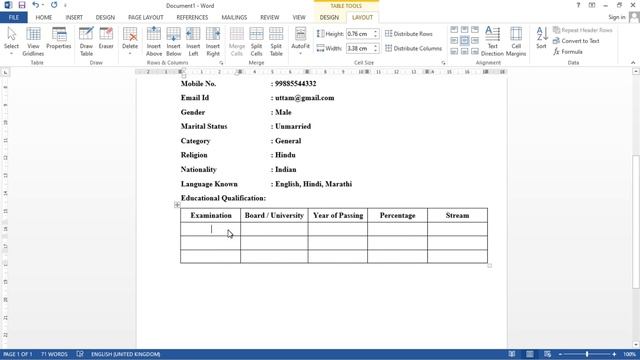Increase row height with up spinner
The width and height of the screenshot is (640, 360).
click(x=376, y=31)
